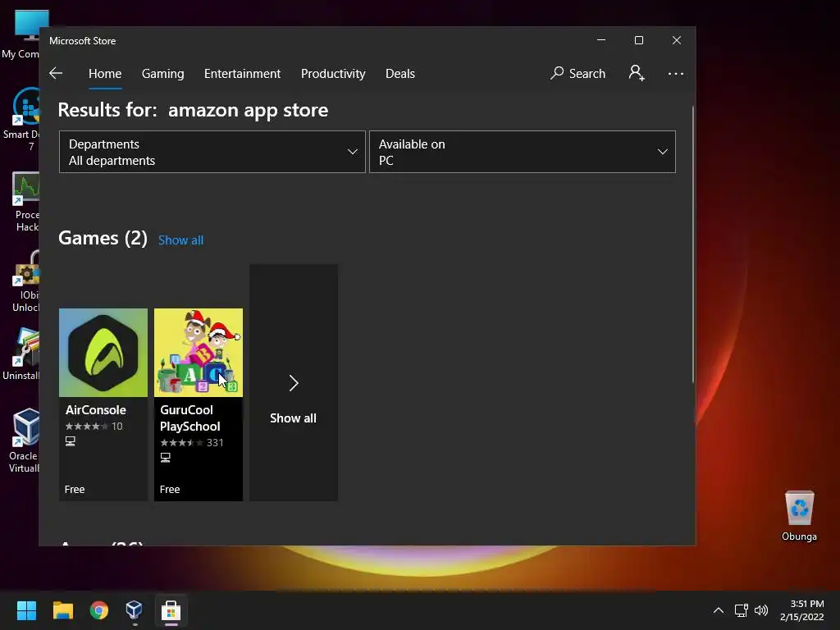
Task: Go back using the Store back arrow
Action: (56, 73)
